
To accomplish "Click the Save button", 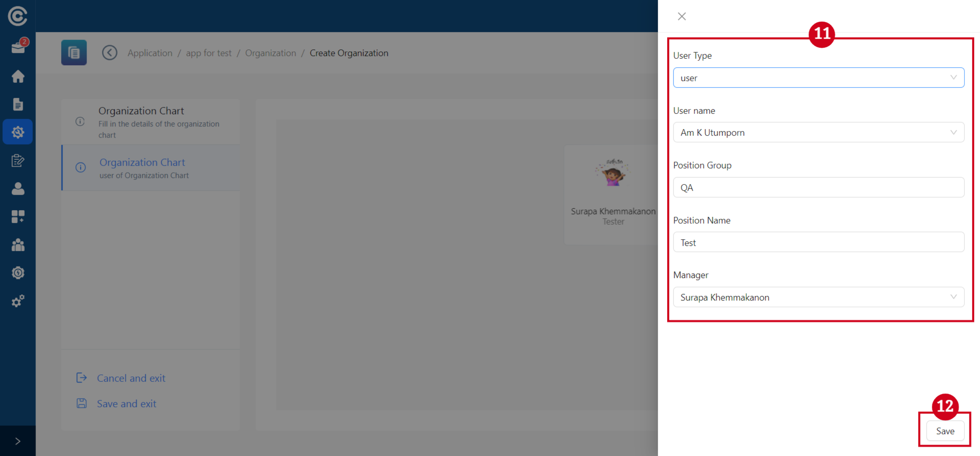I will [x=945, y=431].
